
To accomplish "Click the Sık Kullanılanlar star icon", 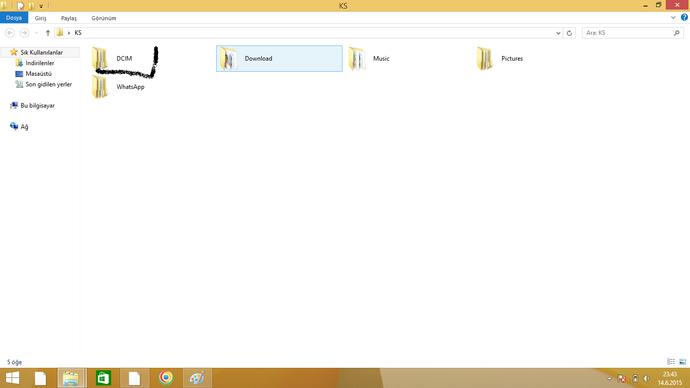I will click(14, 52).
